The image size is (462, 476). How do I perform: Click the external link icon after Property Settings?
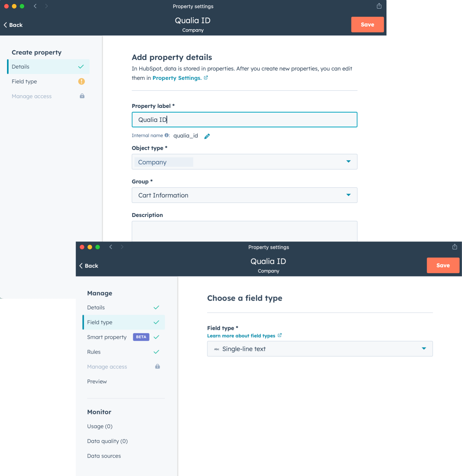pos(206,78)
